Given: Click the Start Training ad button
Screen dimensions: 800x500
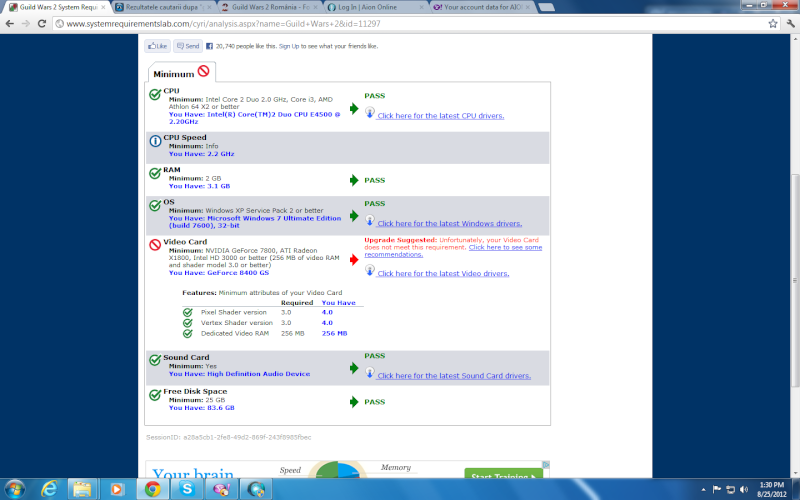Looking at the screenshot, I should [504, 474].
